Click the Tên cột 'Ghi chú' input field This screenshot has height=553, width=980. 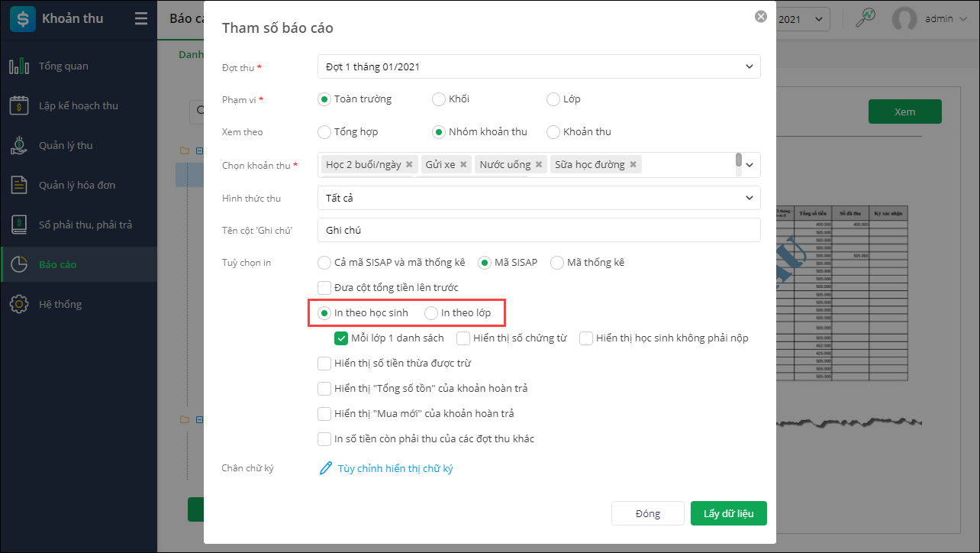[539, 230]
